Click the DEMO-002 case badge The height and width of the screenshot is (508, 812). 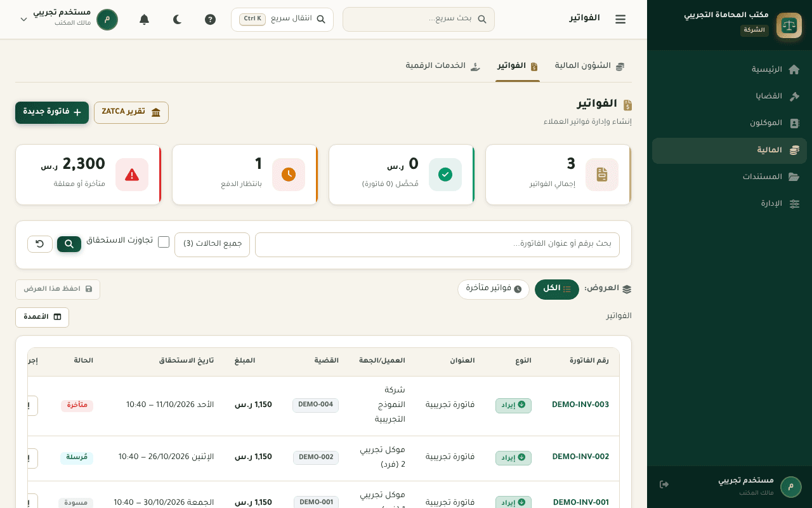[x=316, y=457]
